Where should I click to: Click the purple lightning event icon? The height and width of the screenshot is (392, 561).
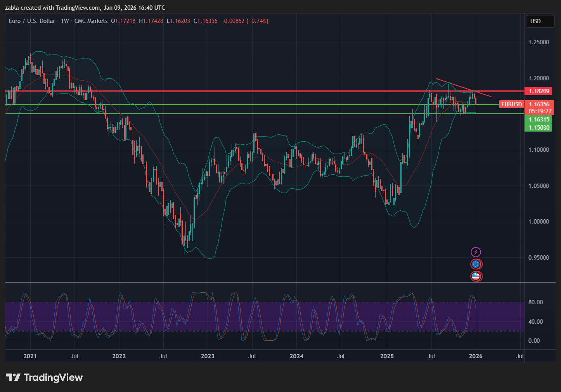476,252
